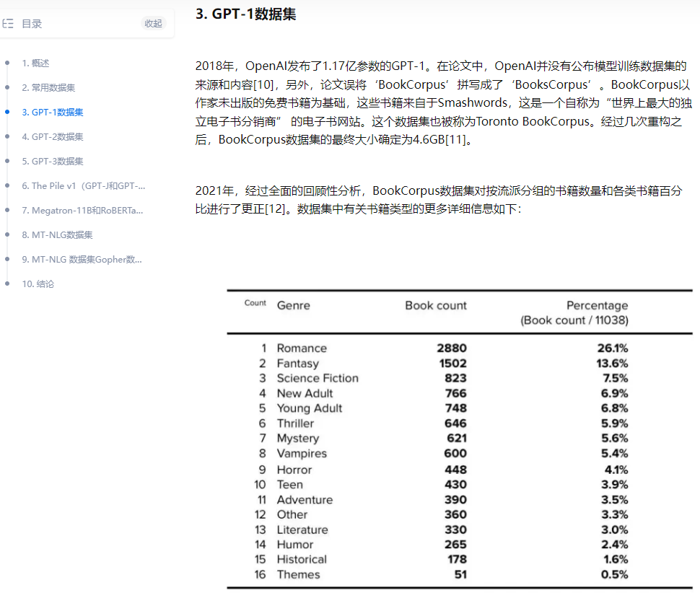This screenshot has width=700, height=593.
Task: Go to 10. 结论 section
Action: (38, 284)
